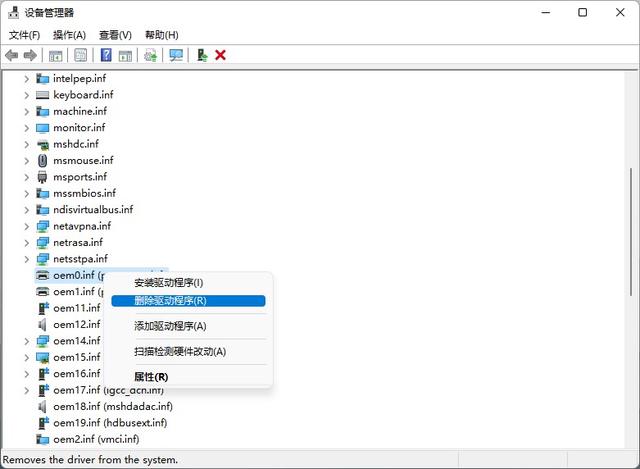Open the 查看(V) menu
Screen dimensions: 640x469
pos(116,35)
